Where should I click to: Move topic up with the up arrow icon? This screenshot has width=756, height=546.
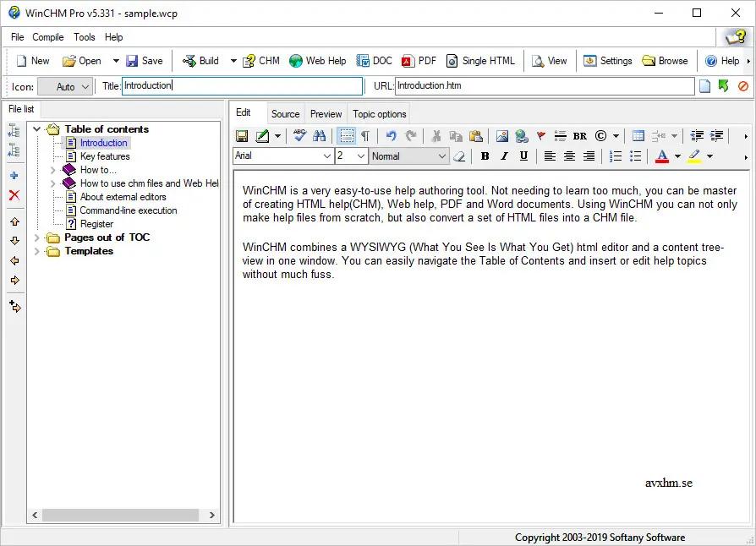14,221
